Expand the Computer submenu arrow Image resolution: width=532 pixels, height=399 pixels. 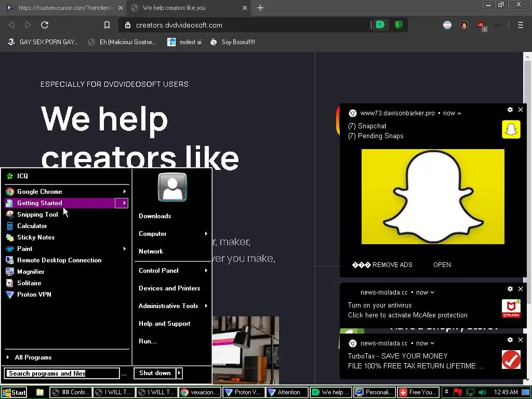pos(206,233)
